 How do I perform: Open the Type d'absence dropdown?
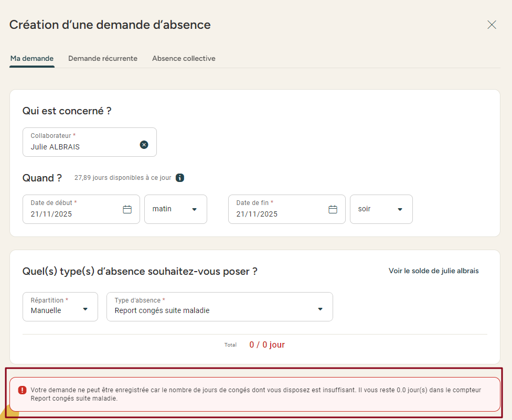point(219,307)
